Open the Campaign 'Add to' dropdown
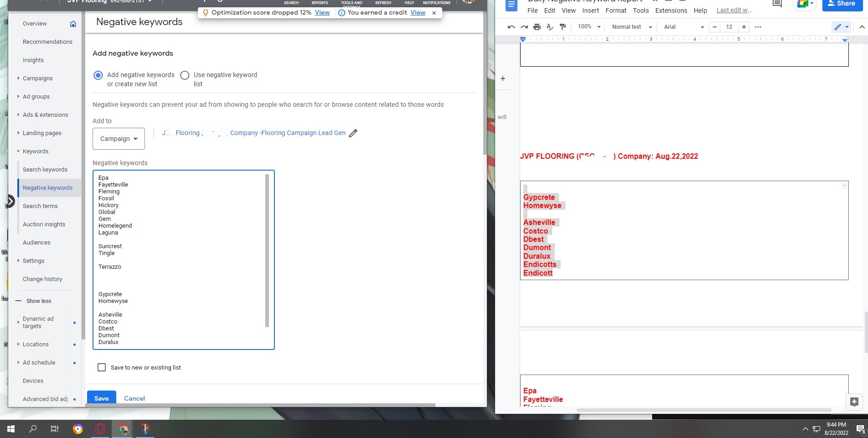The width and height of the screenshot is (868, 438). click(x=119, y=139)
